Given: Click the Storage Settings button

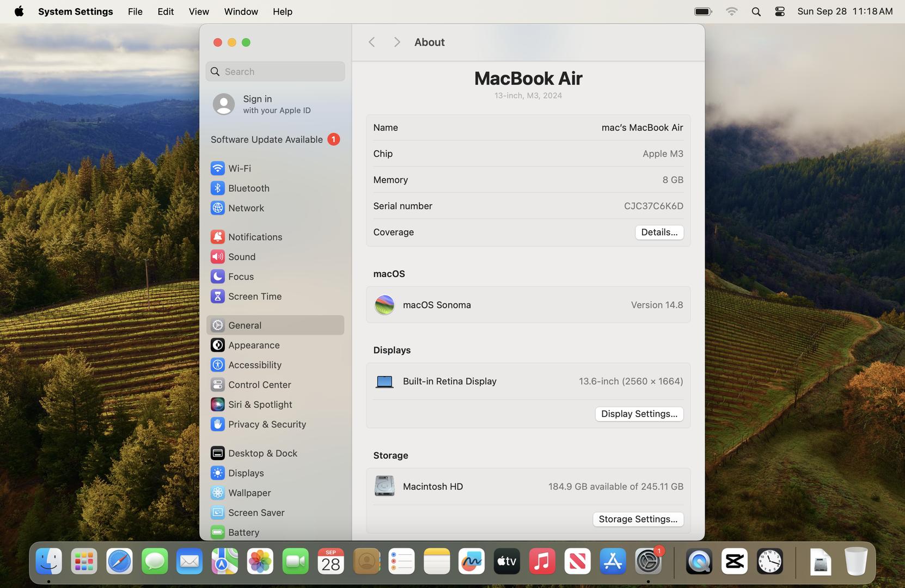Looking at the screenshot, I should 638,519.
